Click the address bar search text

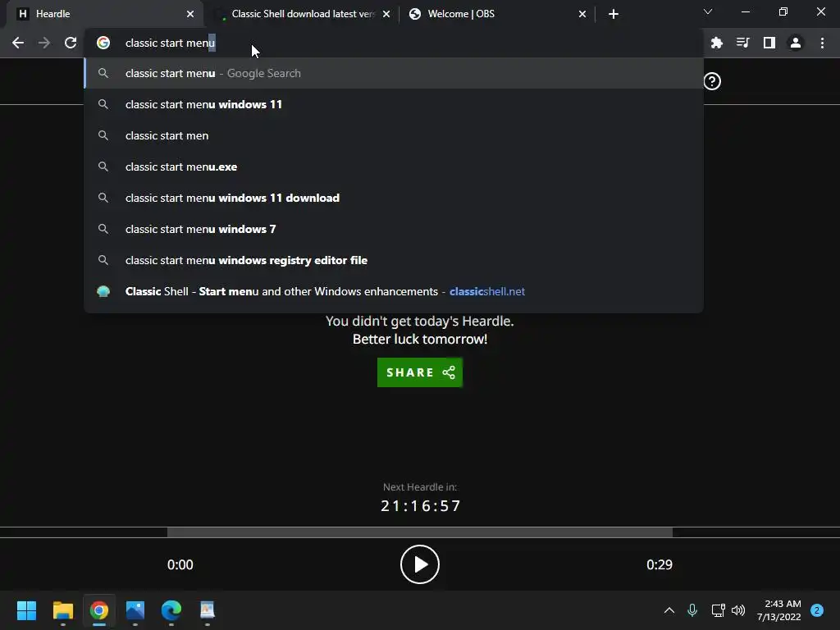click(171, 43)
